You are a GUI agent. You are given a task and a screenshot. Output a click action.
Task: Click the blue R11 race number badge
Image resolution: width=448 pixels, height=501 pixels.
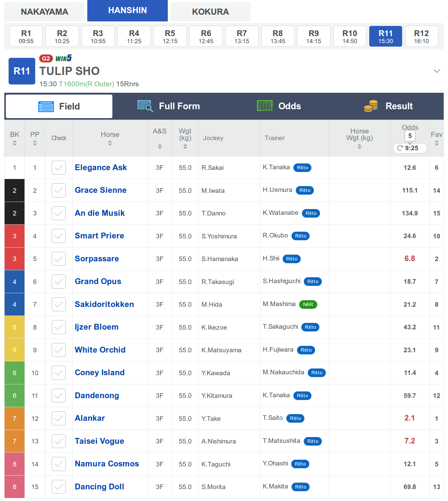[x=22, y=71]
